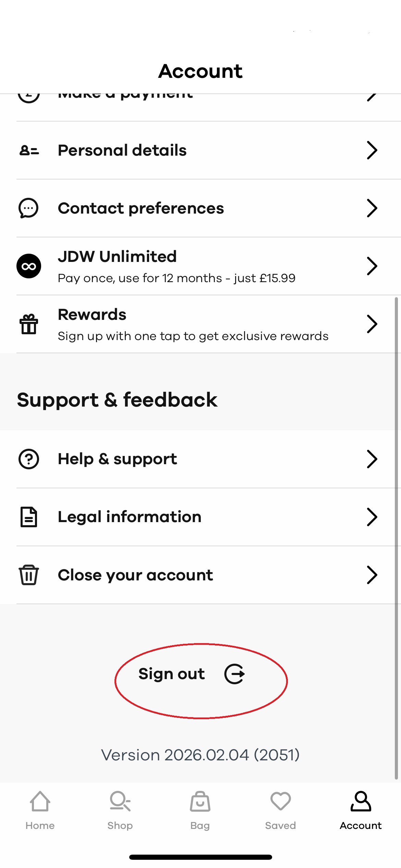This screenshot has width=401, height=868.
Task: Tap the Sign out arrow icon
Action: tap(234, 674)
